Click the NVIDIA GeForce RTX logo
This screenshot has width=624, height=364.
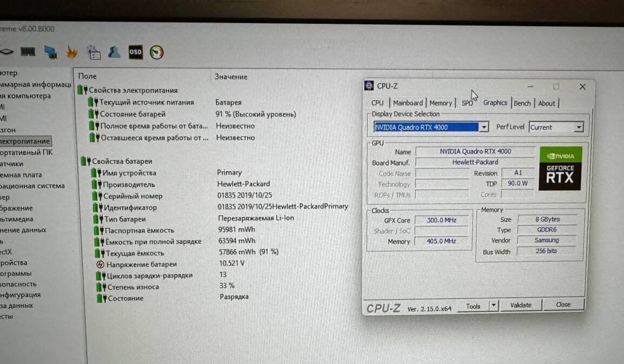[560, 168]
